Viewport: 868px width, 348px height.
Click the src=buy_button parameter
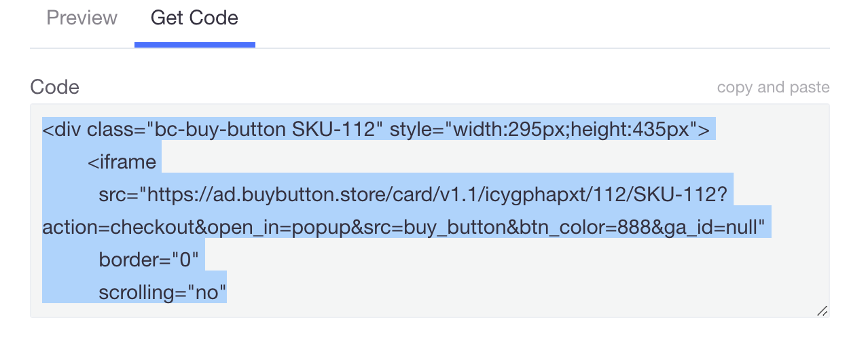tap(433, 228)
